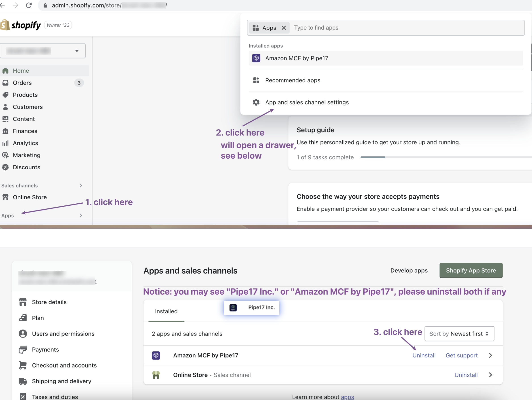Screen dimensions: 532x400
Task: Click the Online Store icon in installed list
Action: pos(156,375)
